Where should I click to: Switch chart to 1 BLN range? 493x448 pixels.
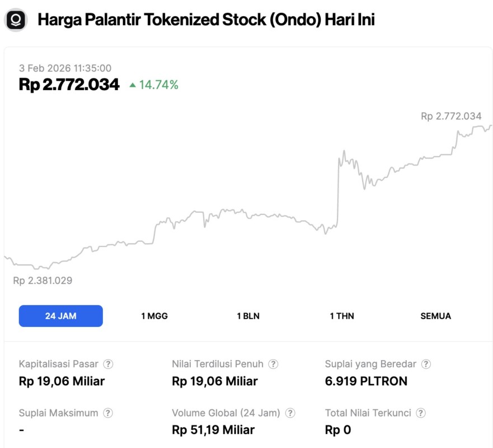coord(248,316)
